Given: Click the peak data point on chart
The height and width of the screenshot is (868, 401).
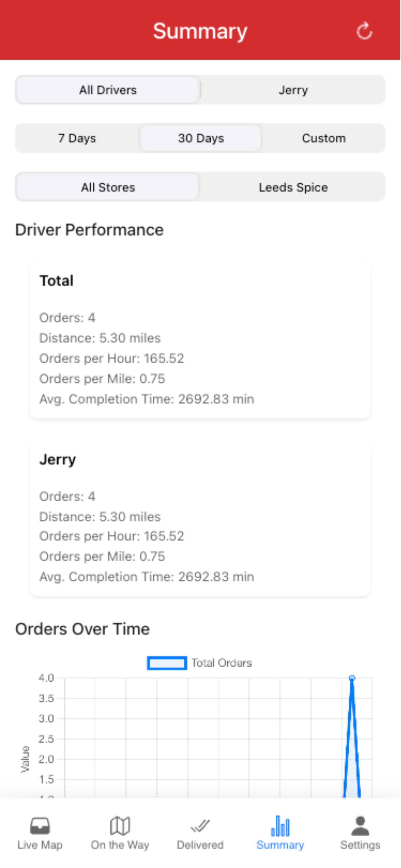Looking at the screenshot, I should tap(352, 678).
